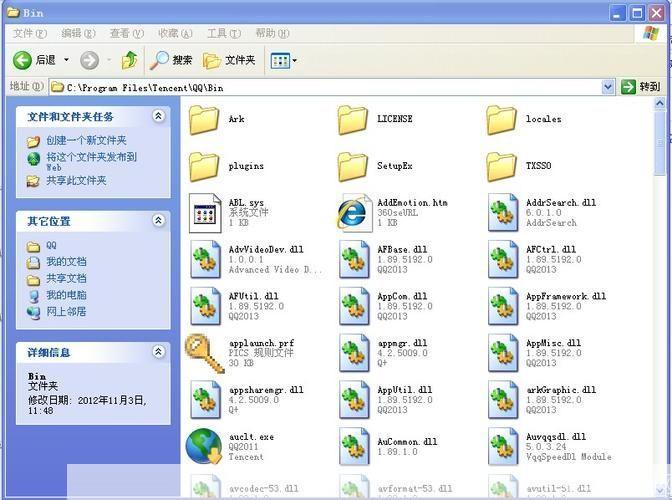Open the File (文件) menu

30,33
